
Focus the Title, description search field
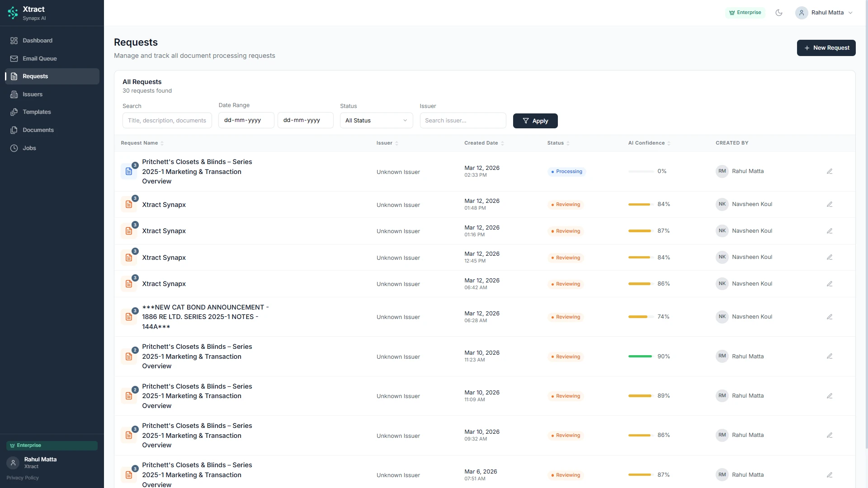point(167,121)
